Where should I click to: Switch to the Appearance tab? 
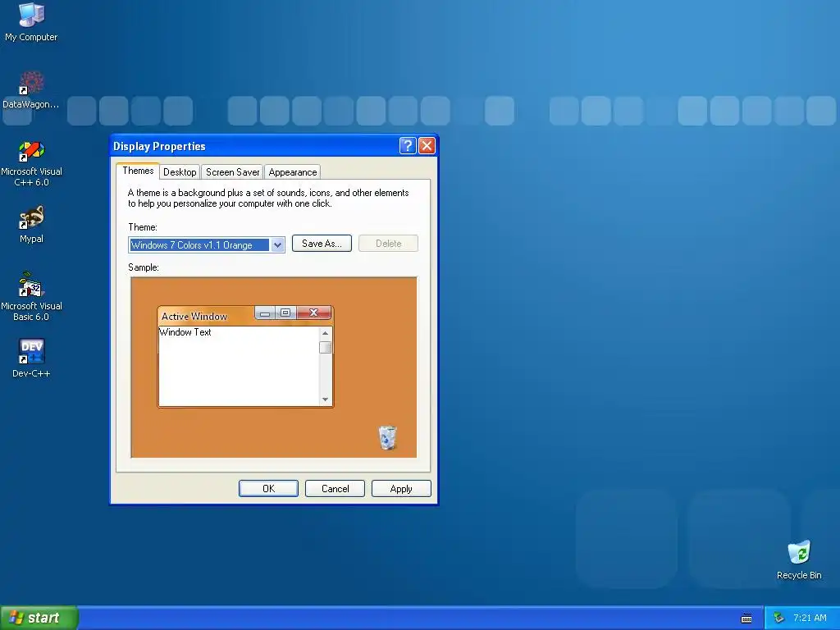(x=293, y=172)
